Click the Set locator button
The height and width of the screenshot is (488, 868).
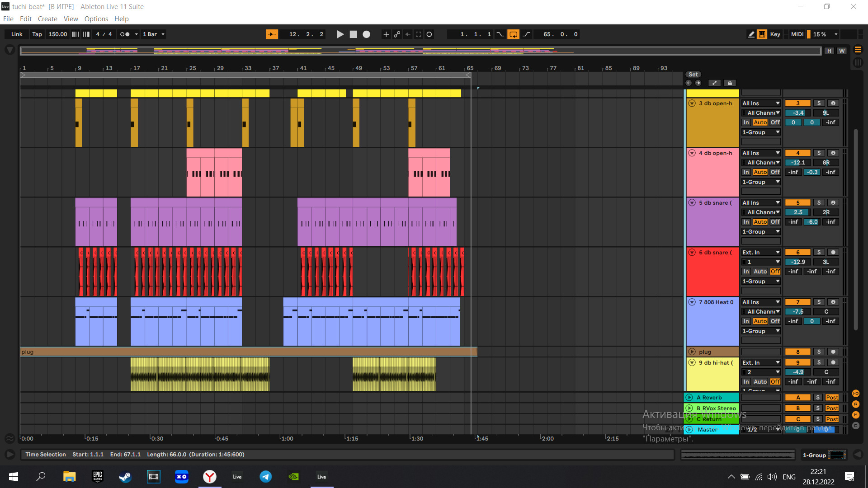[693, 75]
